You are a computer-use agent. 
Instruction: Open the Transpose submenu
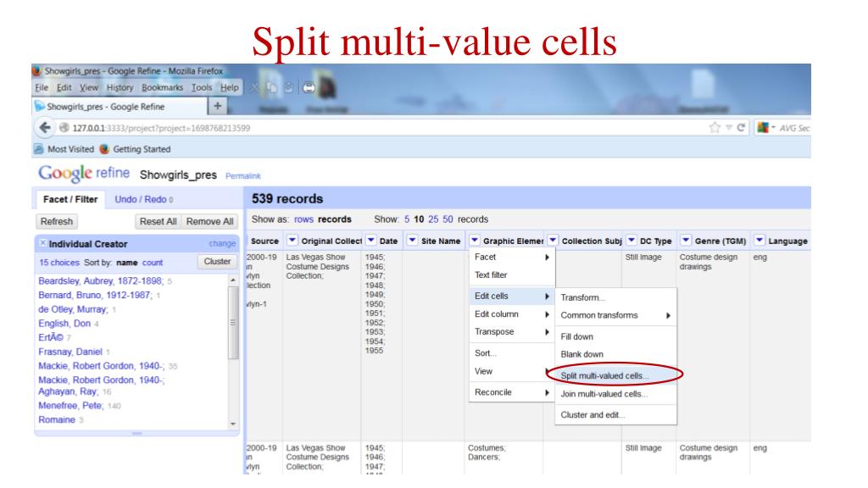coord(511,331)
